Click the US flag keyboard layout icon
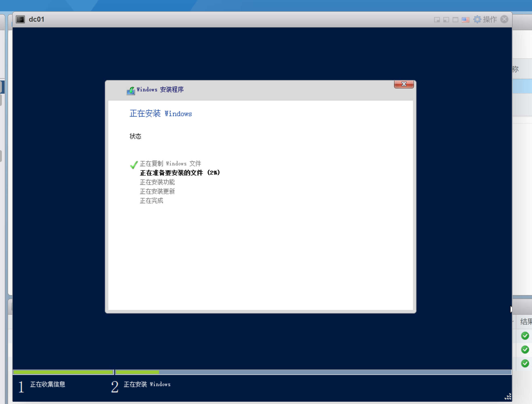 [x=465, y=20]
